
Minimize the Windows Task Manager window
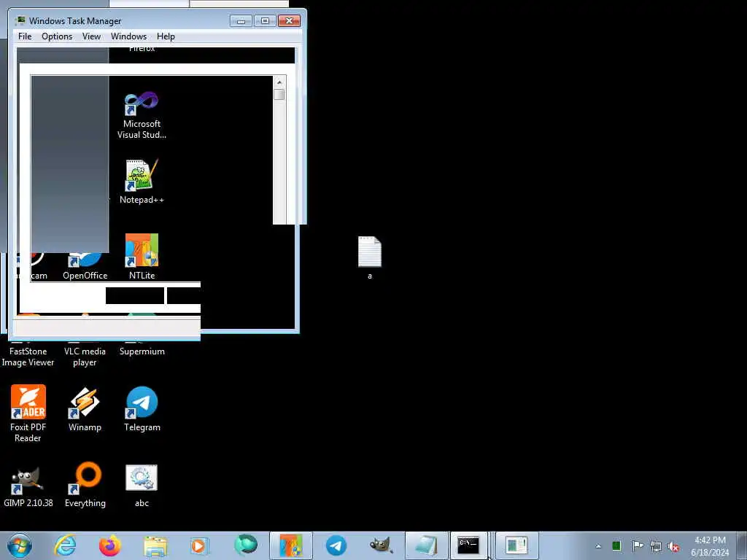241,21
